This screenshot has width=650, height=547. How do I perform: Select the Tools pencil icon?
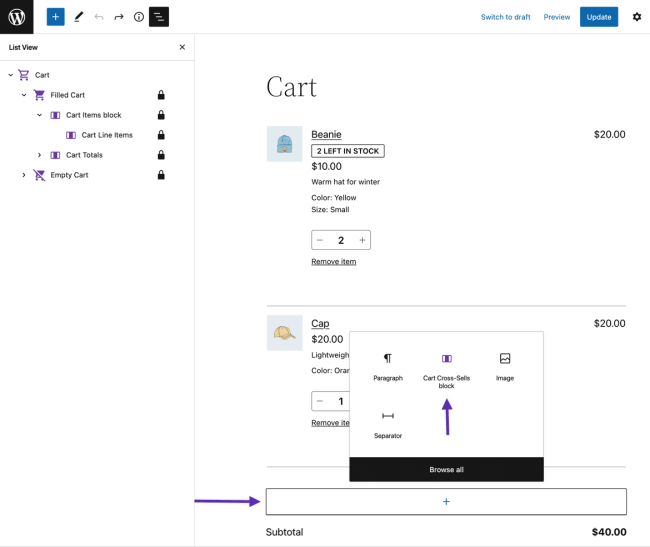78,17
